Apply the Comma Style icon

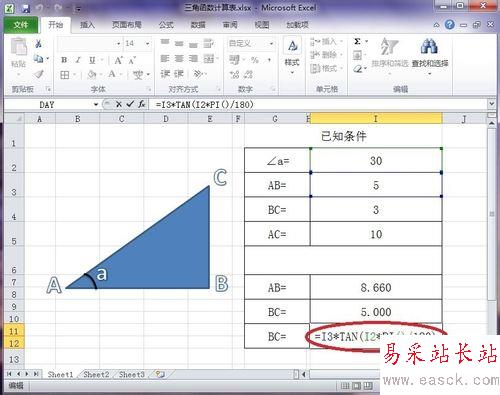269,60
